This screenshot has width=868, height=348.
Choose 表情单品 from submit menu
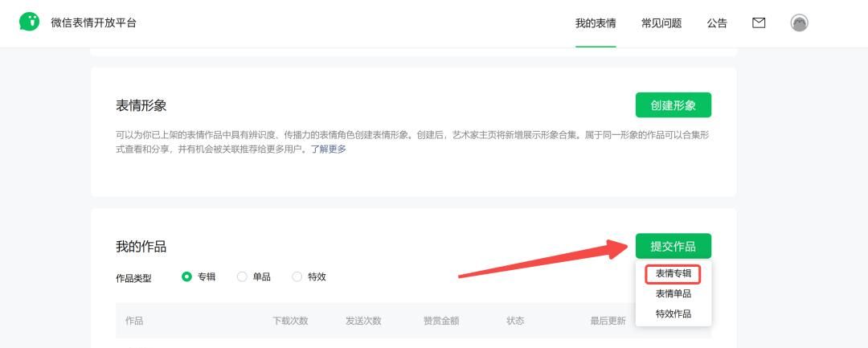pyautogui.click(x=674, y=294)
